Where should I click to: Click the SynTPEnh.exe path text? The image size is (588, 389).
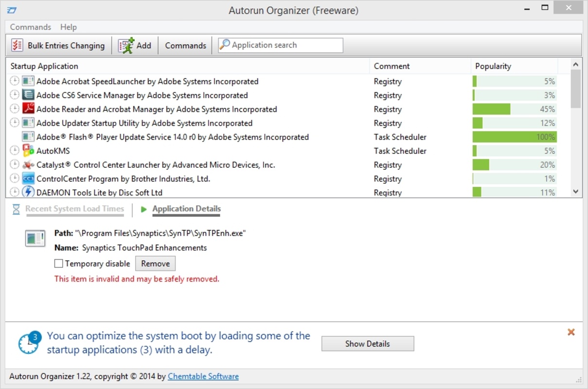[160, 233]
